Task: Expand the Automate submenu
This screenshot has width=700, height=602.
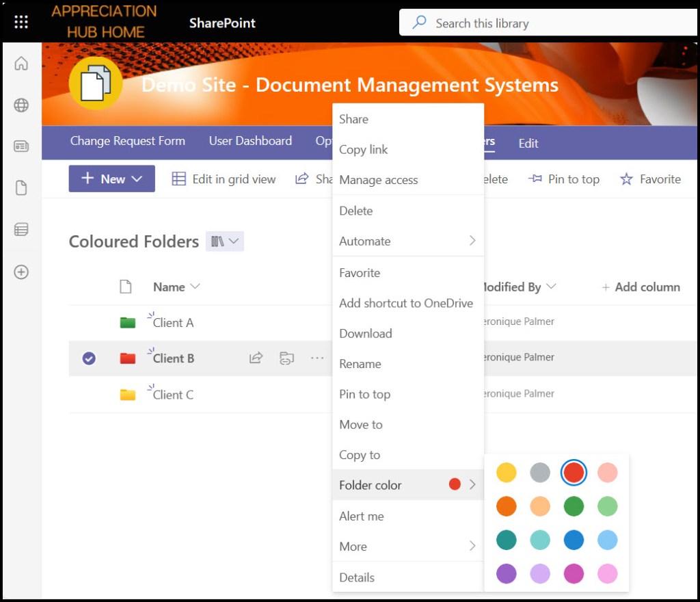Action: 365,241
